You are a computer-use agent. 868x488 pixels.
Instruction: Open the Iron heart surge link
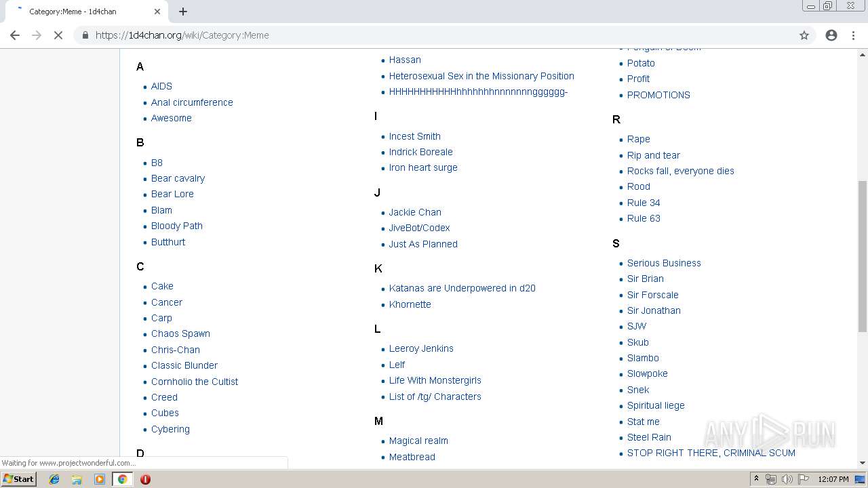tap(423, 167)
